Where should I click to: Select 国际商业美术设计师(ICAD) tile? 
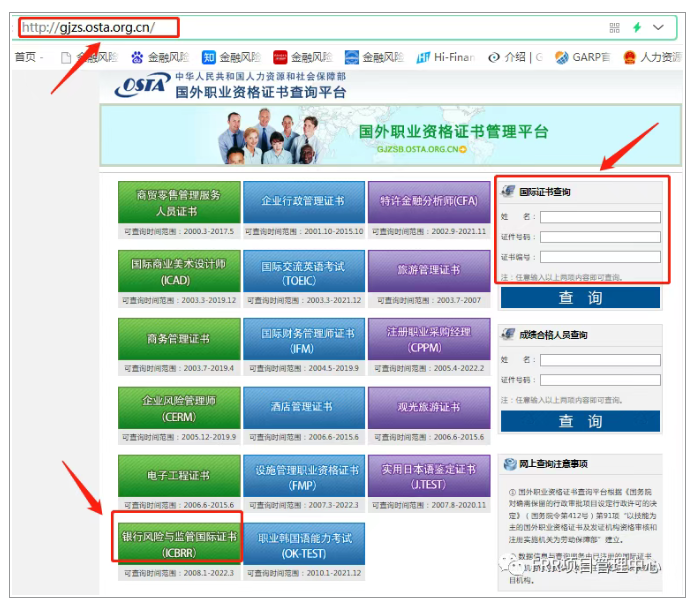pyautogui.click(x=179, y=271)
